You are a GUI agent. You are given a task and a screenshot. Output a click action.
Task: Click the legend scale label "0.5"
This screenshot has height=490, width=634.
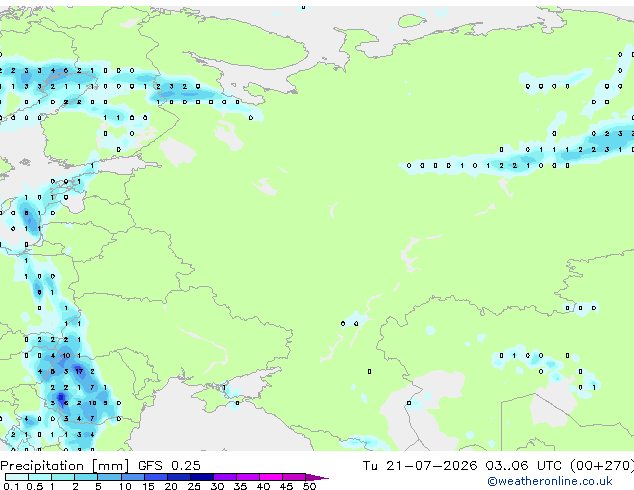point(35,486)
